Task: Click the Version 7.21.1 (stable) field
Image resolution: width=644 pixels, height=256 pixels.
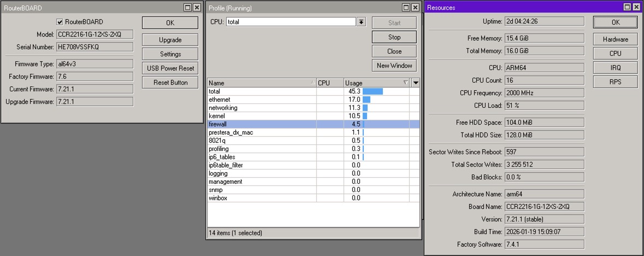Action: (544, 219)
